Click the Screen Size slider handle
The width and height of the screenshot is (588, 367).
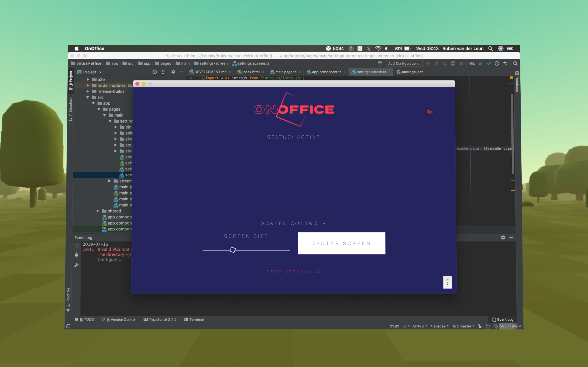[x=233, y=250]
